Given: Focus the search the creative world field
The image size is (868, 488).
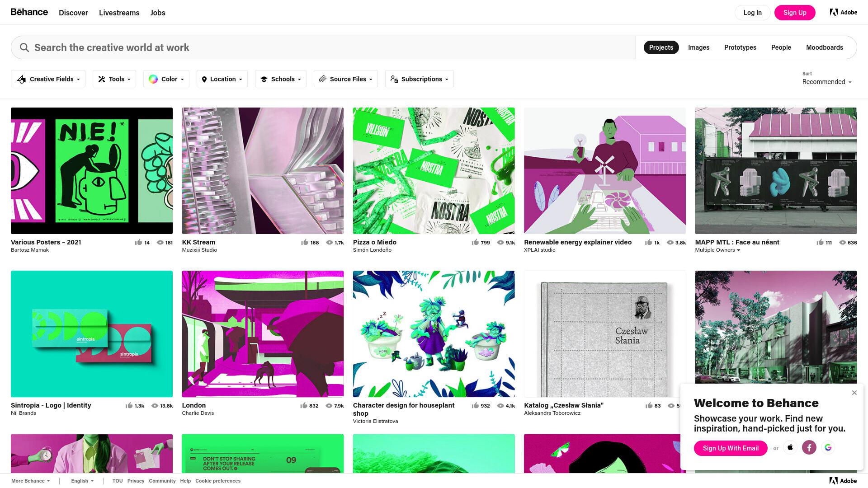Looking at the screenshot, I should pos(323,47).
